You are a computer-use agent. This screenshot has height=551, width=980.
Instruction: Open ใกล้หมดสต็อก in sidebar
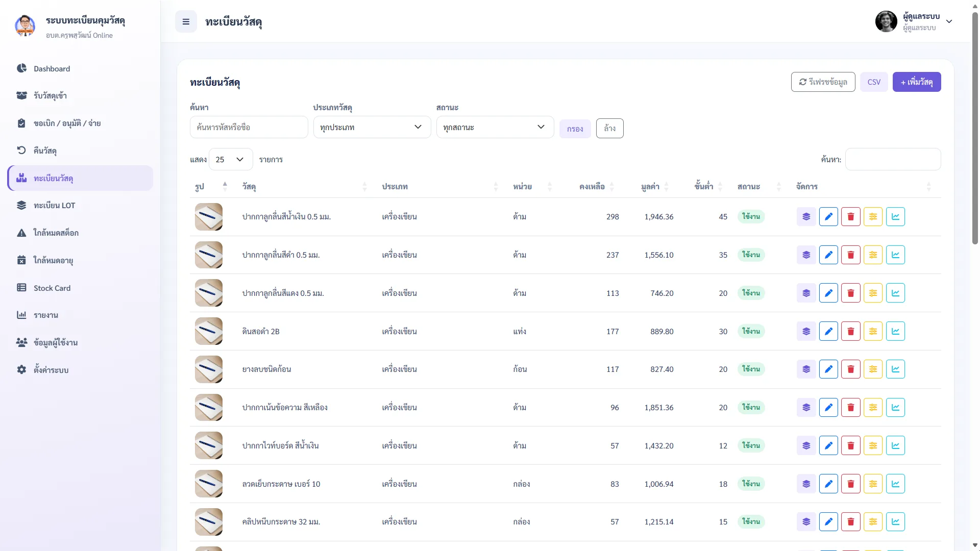(x=80, y=233)
